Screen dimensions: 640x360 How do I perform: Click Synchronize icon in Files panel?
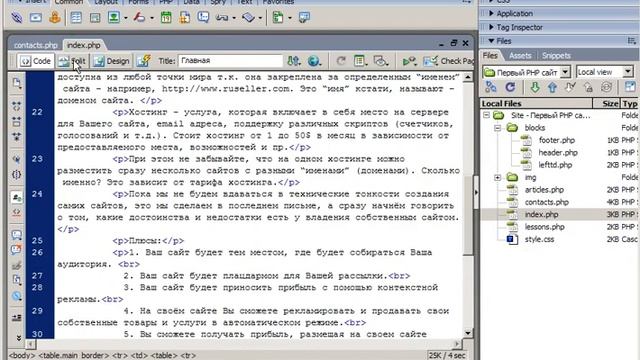coord(606,87)
